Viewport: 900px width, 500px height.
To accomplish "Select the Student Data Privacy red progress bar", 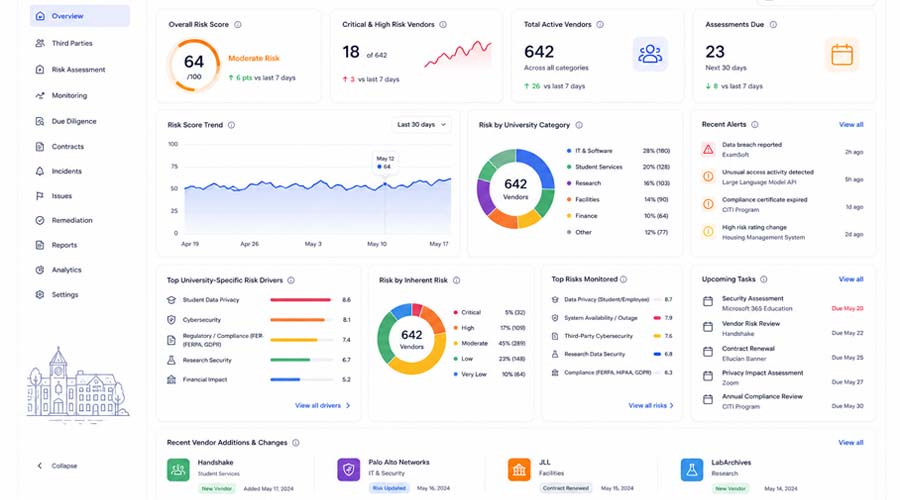I will (300, 300).
